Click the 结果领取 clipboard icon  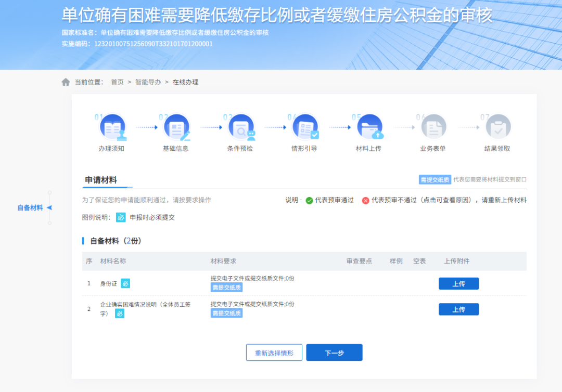[498, 127]
